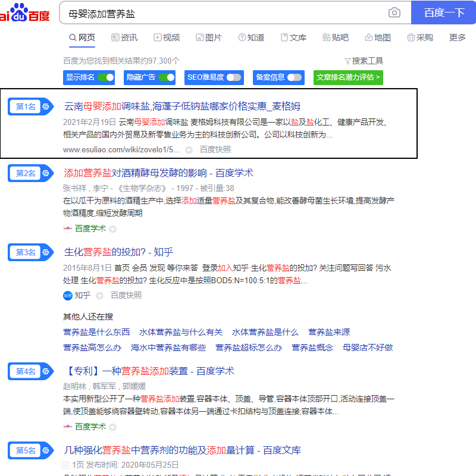The image size is (476, 476).
Task: Click the document icon before 1页
Action: point(65,465)
